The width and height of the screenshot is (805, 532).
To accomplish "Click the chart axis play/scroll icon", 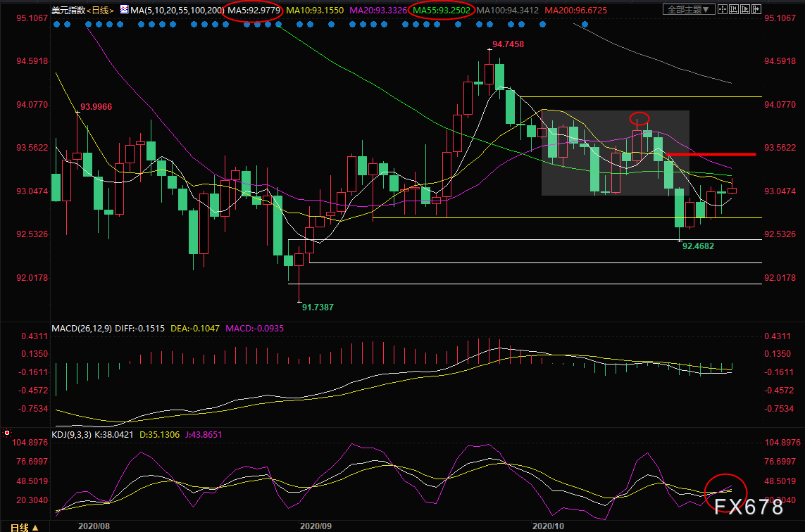I will (x=745, y=9).
